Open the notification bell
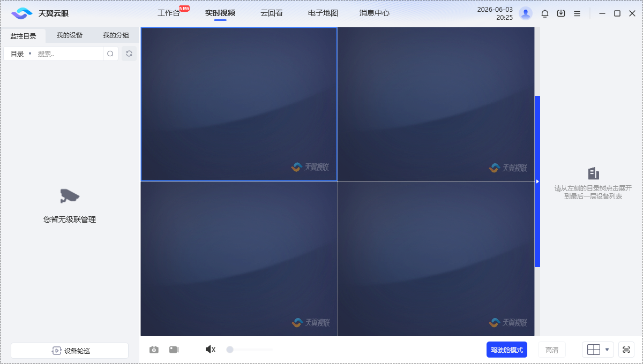This screenshot has height=364, width=643. pyautogui.click(x=545, y=13)
